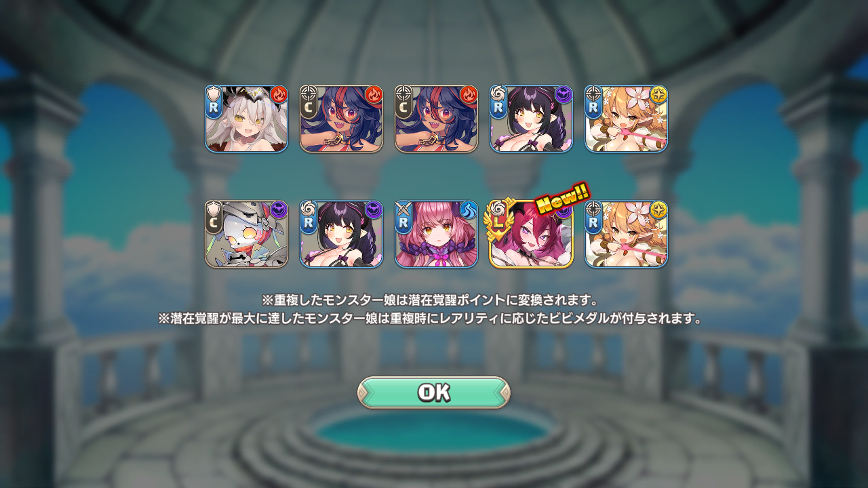Select the bottom-row blonde flower-hair R card
This screenshot has height=488, width=868.
point(626,234)
